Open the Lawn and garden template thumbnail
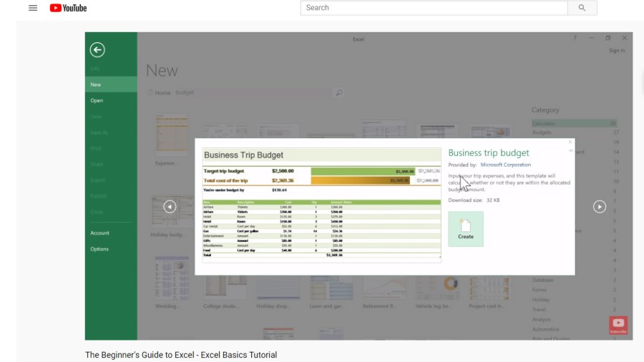The image size is (644, 362). pyautogui.click(x=331, y=288)
